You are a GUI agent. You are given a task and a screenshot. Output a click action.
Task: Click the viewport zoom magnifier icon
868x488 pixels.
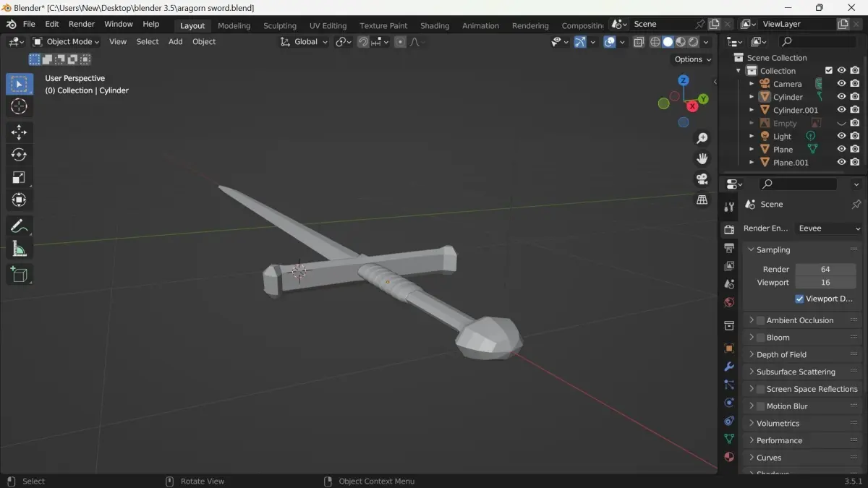coord(702,138)
